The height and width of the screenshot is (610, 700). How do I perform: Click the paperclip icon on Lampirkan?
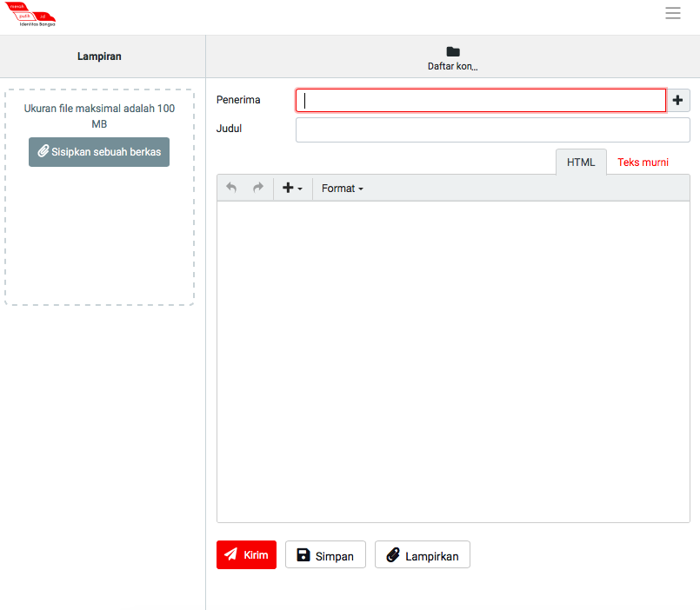click(x=394, y=554)
